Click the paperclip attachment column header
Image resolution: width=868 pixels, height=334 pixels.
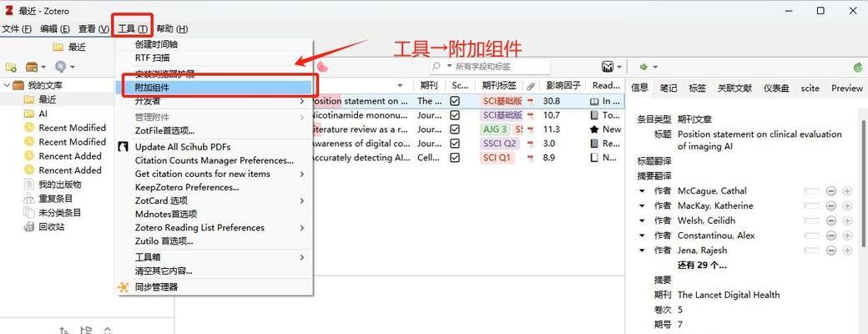pyautogui.click(x=530, y=86)
